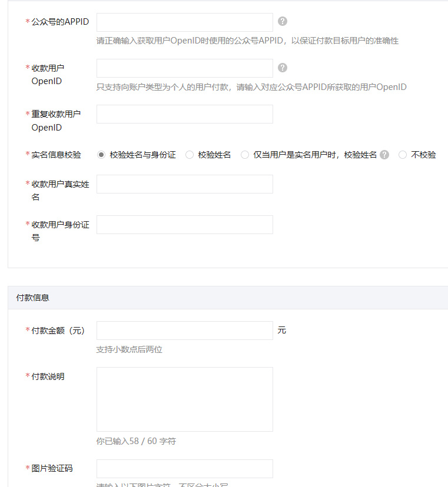Focus the 收款用户真实姓名 text field

pos(185,184)
